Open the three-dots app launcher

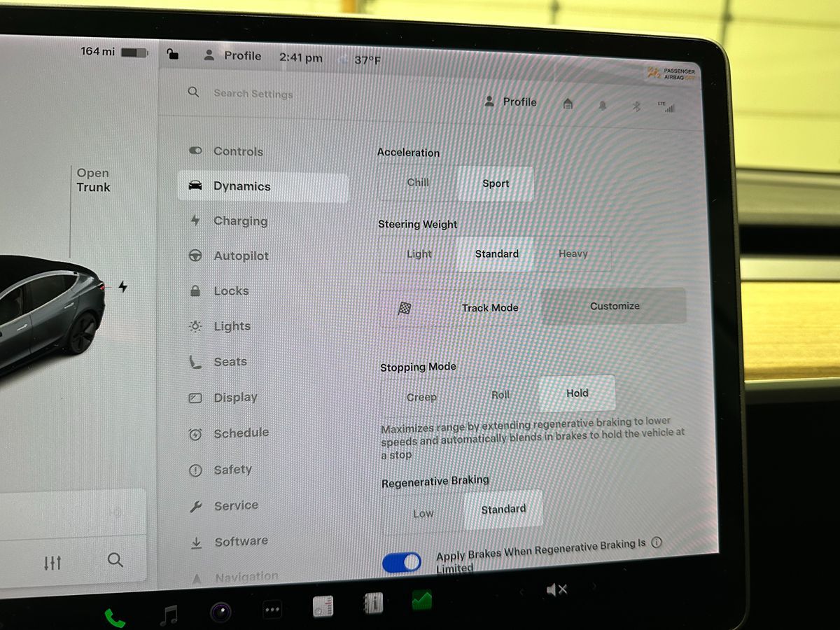pos(272,610)
